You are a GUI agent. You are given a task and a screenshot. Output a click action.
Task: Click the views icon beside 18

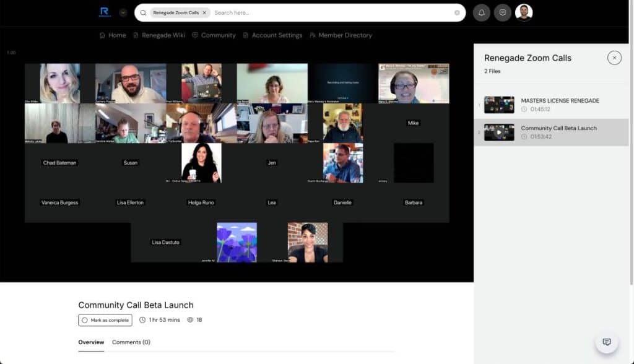pyautogui.click(x=190, y=320)
